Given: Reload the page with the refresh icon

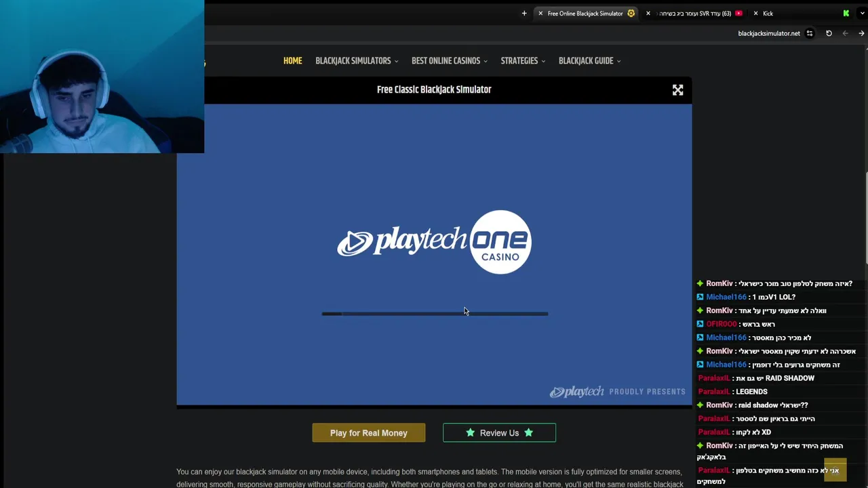Looking at the screenshot, I should [x=829, y=33].
